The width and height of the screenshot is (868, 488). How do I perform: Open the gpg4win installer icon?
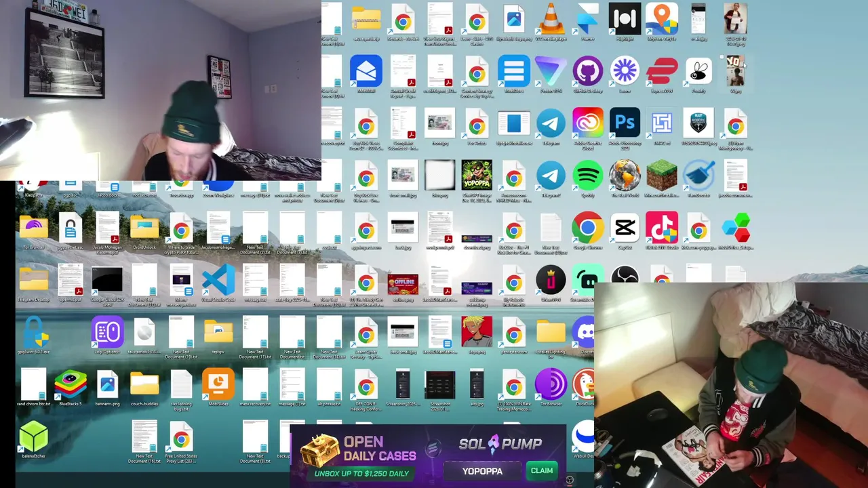[33, 333]
